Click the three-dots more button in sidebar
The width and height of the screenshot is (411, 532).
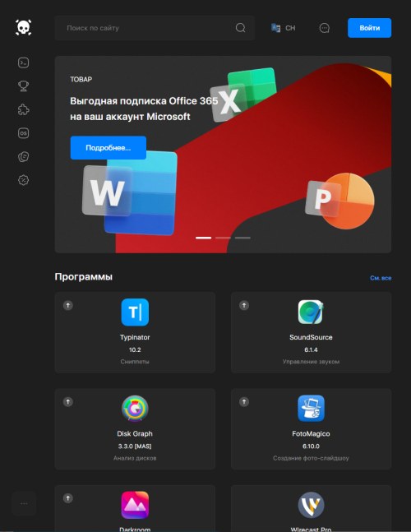(x=24, y=503)
